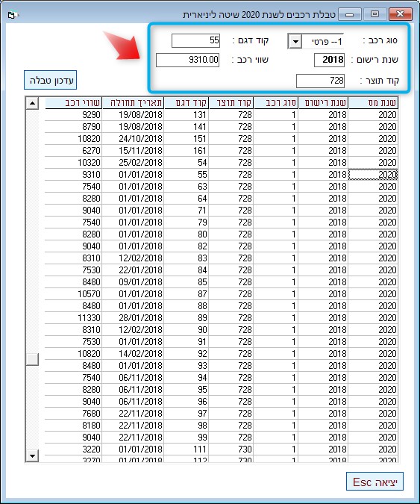Select model code cell 111
This screenshot has height=504, width=420.
pyautogui.click(x=187, y=449)
